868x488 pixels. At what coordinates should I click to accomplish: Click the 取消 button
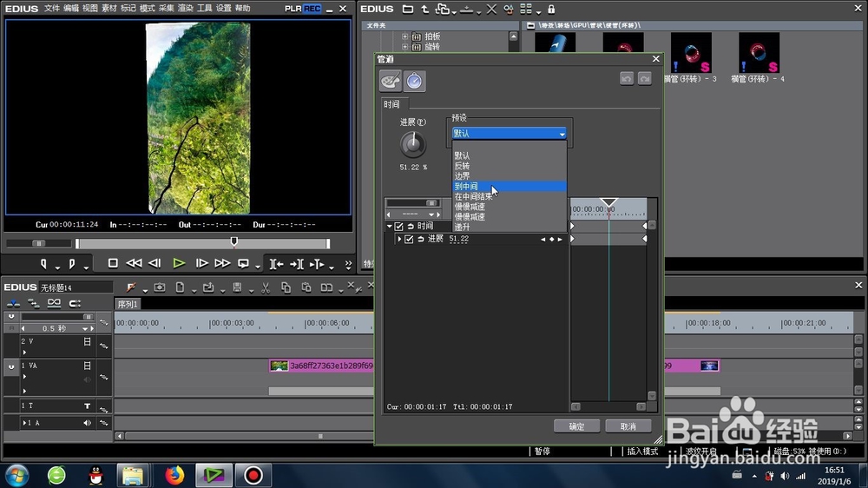tap(628, 426)
